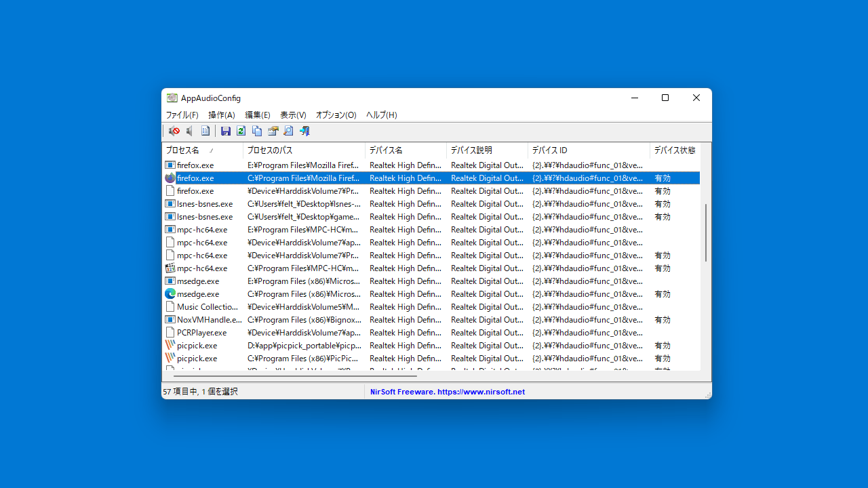Image resolution: width=868 pixels, height=488 pixels.
Task: Open the 表示(V) menu
Action: [x=293, y=115]
